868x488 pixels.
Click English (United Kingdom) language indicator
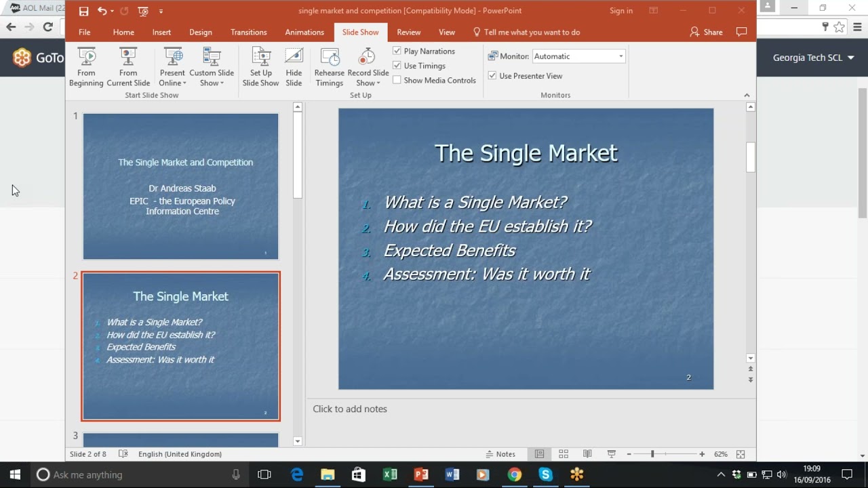click(x=180, y=454)
